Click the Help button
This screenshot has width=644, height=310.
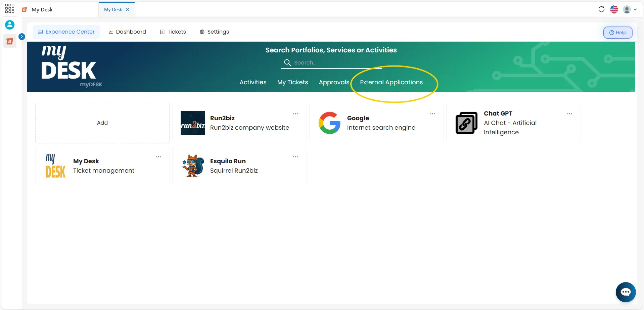[x=618, y=33]
